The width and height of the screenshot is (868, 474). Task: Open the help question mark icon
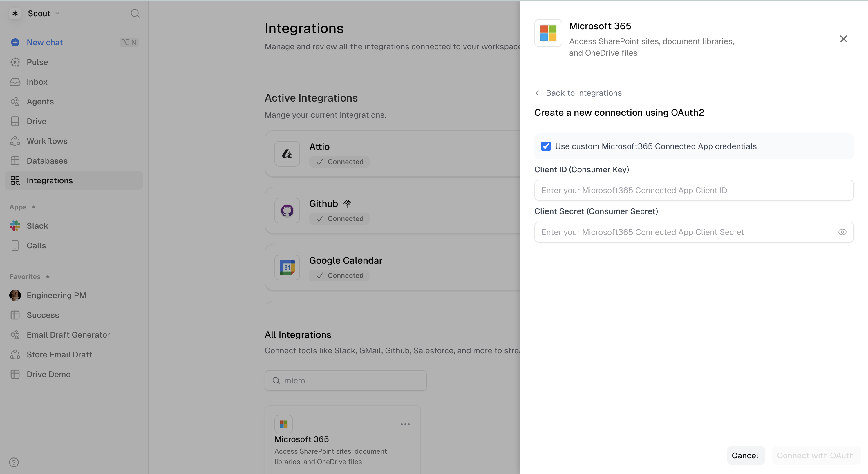pos(14,462)
